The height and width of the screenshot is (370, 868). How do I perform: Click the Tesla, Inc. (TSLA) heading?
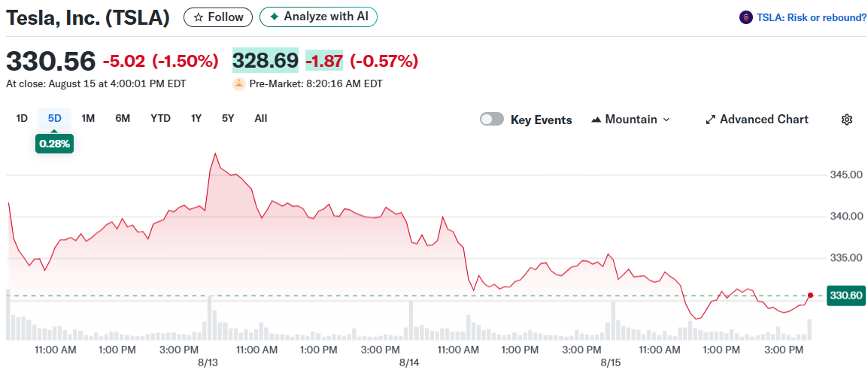coord(87,18)
